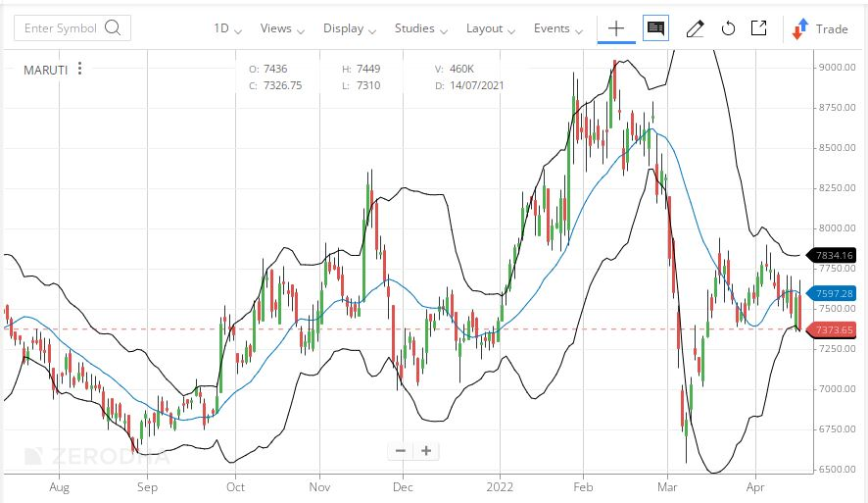Click the 8000.00 price axis label
868x503 pixels.
(838, 227)
